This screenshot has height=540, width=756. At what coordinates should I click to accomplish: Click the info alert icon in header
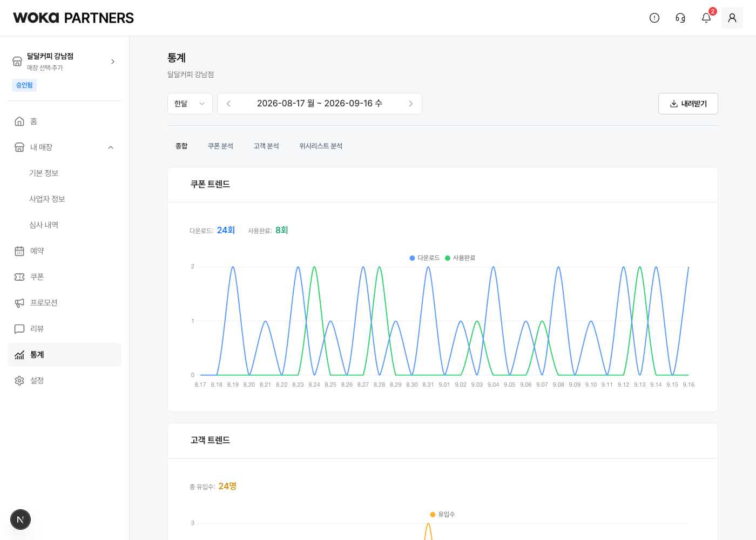[654, 18]
